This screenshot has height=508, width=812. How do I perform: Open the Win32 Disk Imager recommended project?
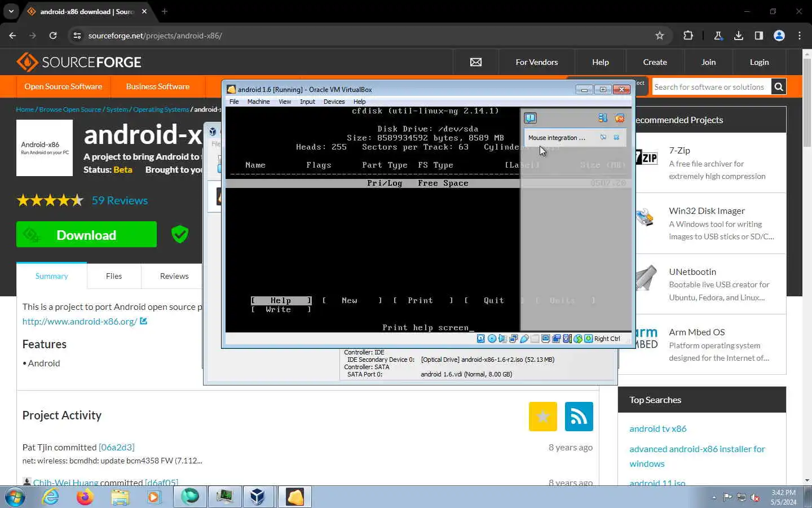pyautogui.click(x=707, y=211)
